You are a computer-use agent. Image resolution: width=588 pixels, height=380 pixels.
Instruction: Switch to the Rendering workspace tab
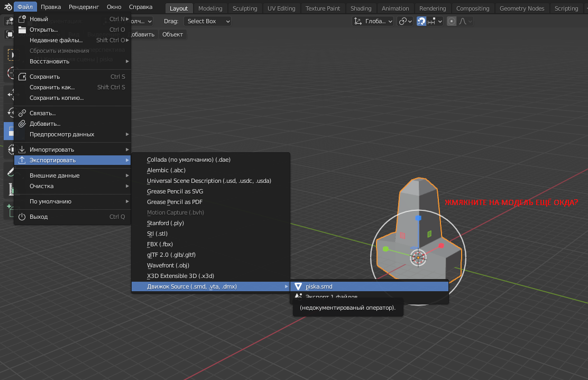[x=433, y=8]
